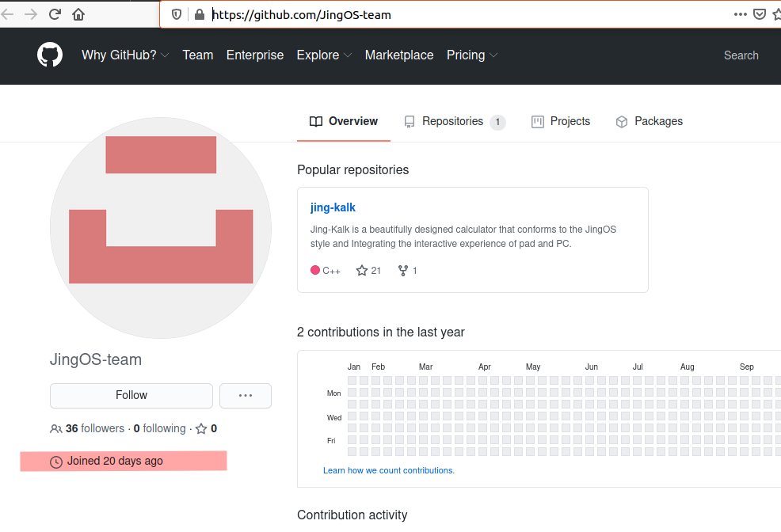The image size is (781, 532).
Task: Expand the Pricing menu
Action: (471, 55)
